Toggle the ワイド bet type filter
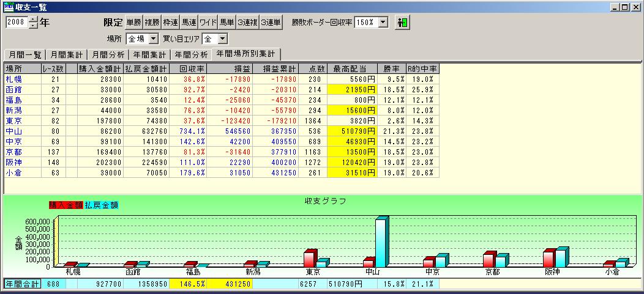Screen dimensions: 644x294 click(208, 23)
